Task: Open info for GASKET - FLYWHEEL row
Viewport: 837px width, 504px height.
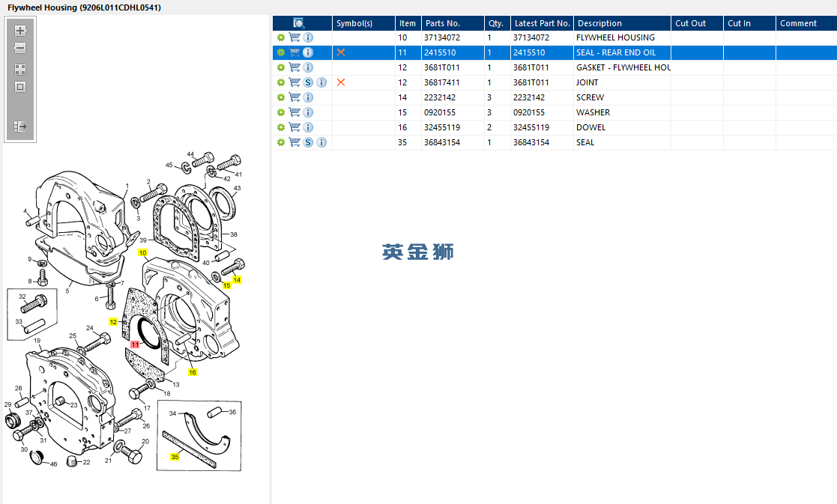Action: click(308, 67)
